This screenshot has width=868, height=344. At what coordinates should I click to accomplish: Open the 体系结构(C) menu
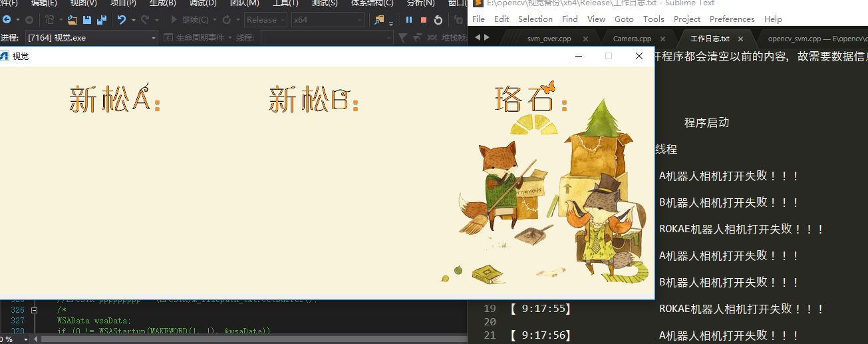point(372,3)
